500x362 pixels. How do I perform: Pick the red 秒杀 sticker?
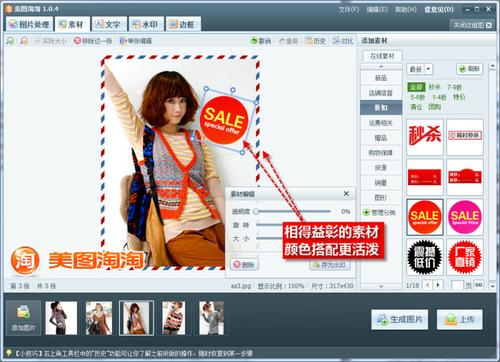425,137
